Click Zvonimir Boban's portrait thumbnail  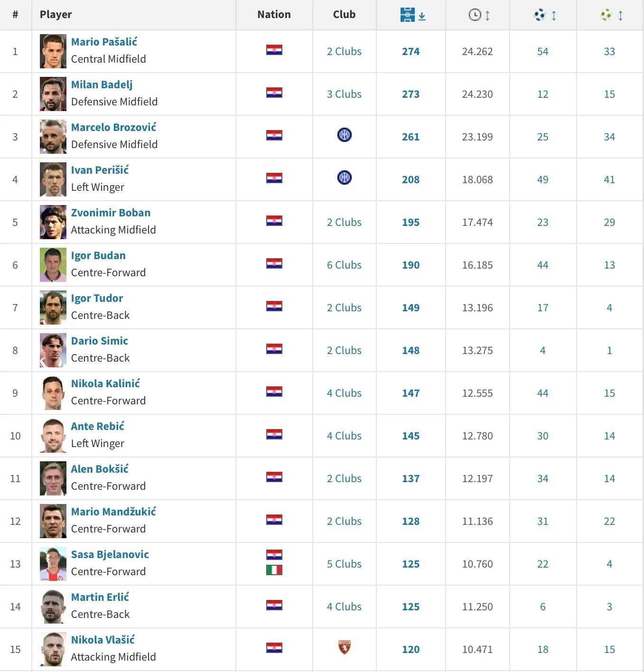coord(53,222)
